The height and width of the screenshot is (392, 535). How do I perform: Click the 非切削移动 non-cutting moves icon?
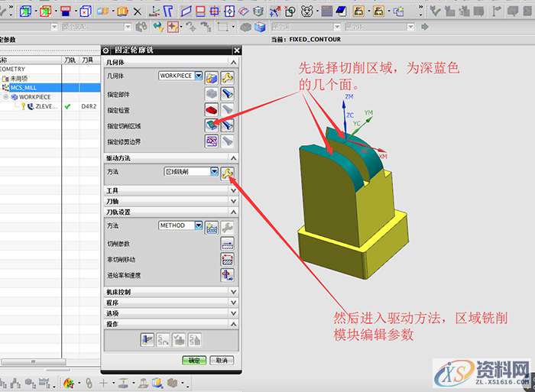pos(227,259)
